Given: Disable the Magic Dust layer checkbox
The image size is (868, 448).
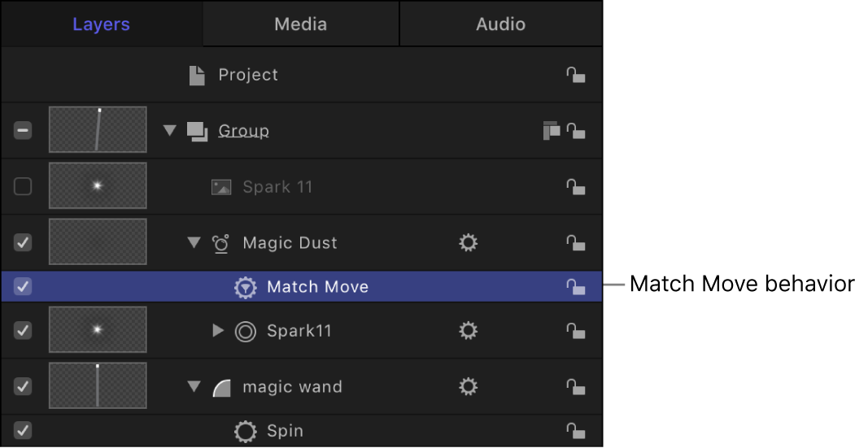Looking at the screenshot, I should (23, 242).
